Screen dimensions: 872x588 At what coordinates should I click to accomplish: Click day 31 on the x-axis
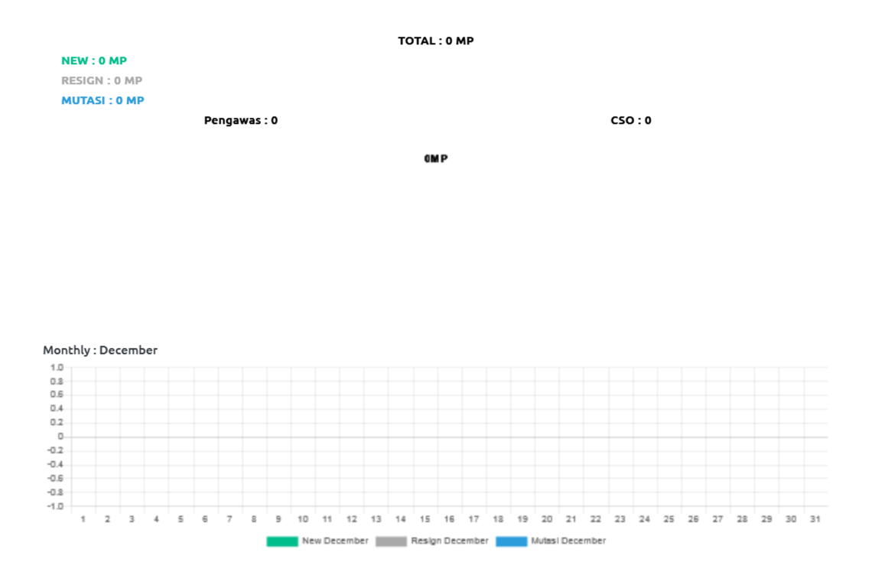(x=815, y=519)
